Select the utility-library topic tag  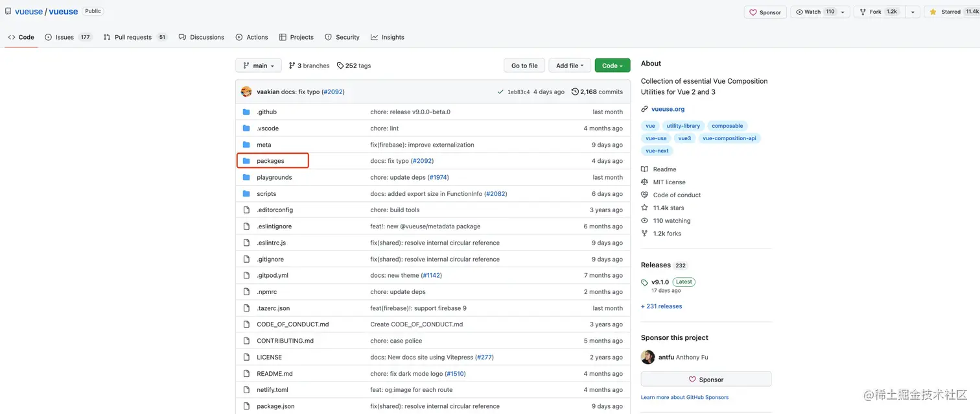point(683,126)
